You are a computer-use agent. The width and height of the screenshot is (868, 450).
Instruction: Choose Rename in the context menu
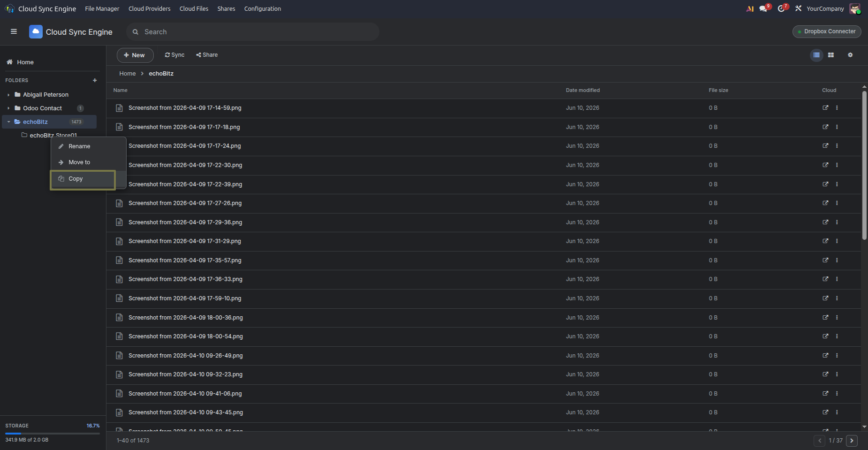[x=88, y=146]
